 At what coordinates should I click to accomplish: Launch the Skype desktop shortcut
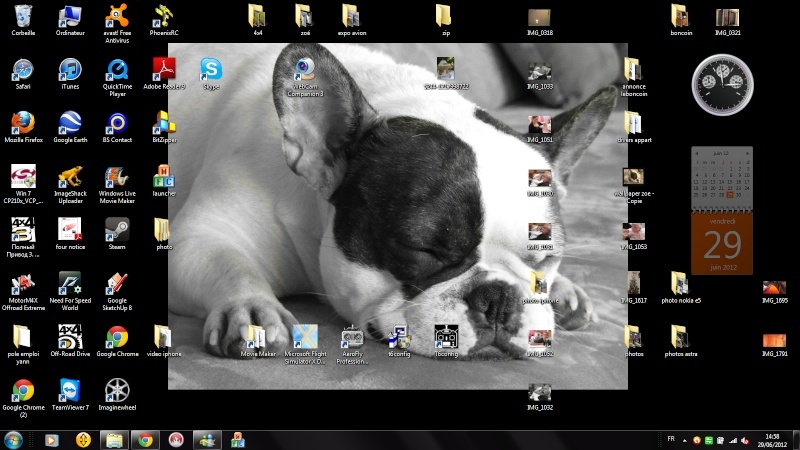[x=211, y=74]
